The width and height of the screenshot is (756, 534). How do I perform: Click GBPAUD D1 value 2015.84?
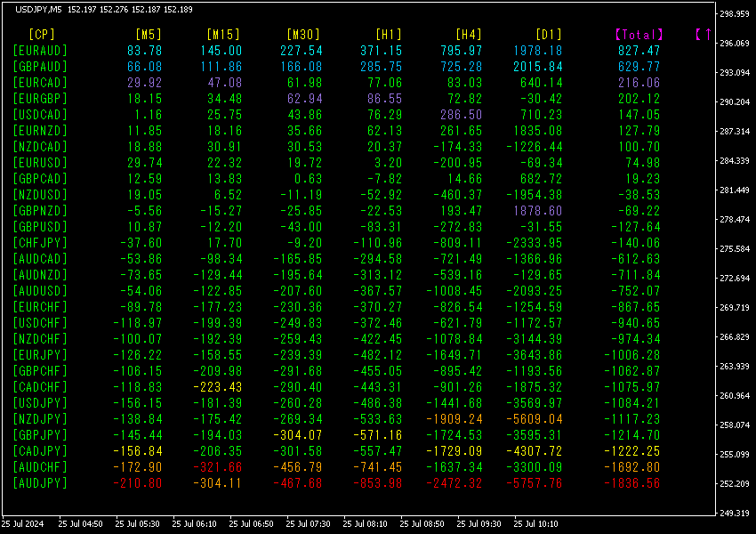tap(537, 67)
